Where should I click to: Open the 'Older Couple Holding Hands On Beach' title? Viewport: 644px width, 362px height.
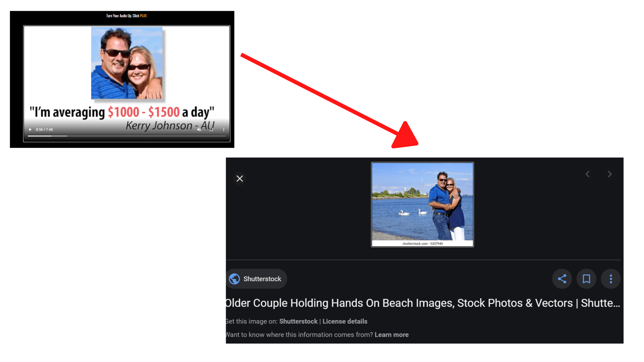coord(423,303)
